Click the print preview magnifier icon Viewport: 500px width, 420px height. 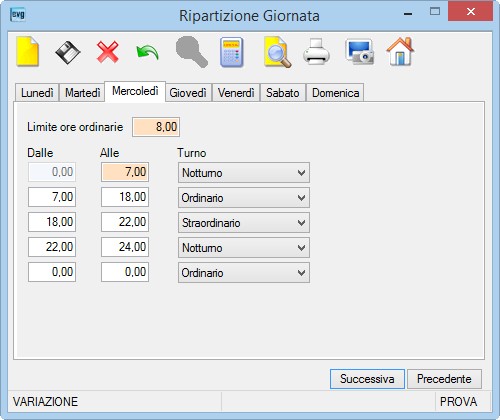point(277,52)
